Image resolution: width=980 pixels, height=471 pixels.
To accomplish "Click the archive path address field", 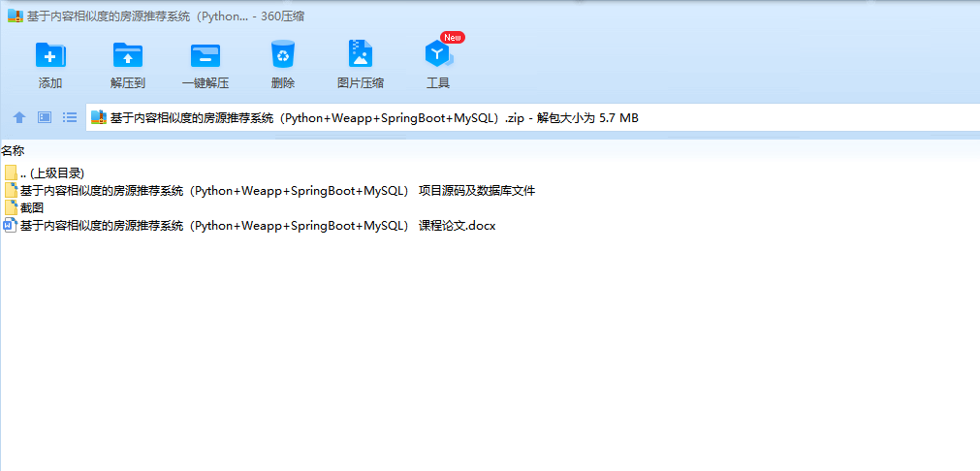I will click(532, 117).
